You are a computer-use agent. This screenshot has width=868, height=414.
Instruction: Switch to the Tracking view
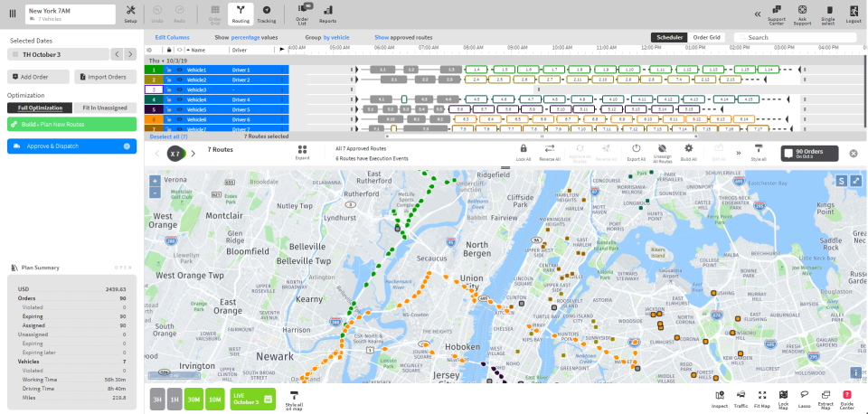[x=267, y=14]
